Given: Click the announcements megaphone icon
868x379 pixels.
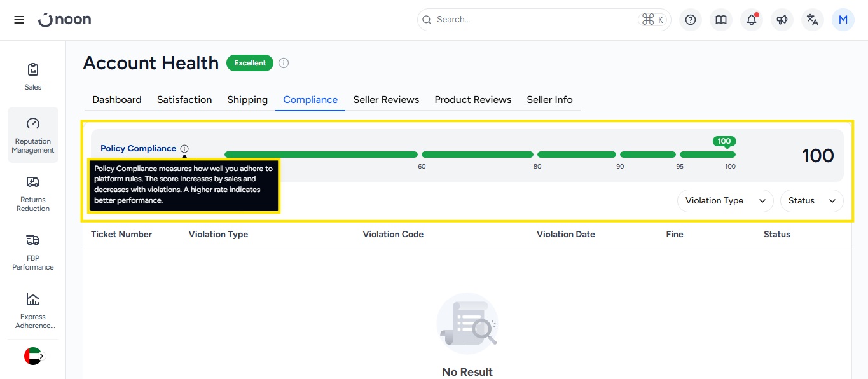Looking at the screenshot, I should coord(782,20).
